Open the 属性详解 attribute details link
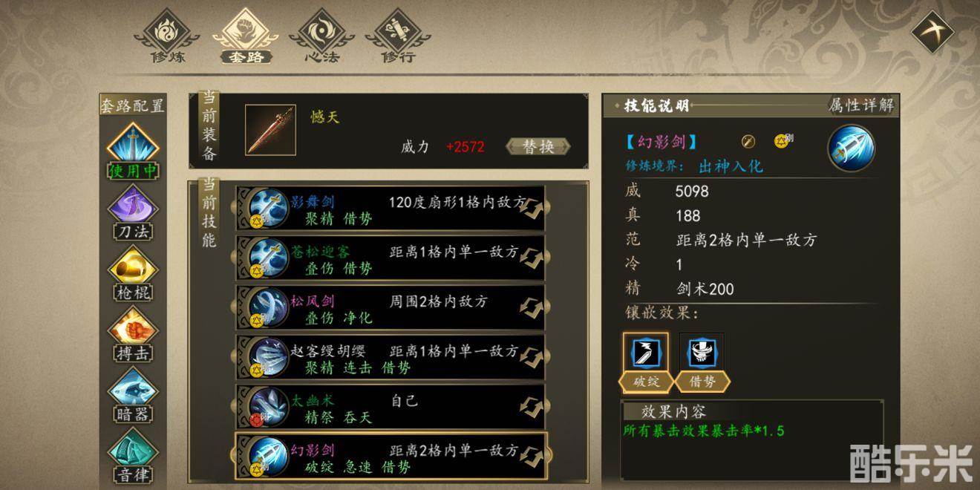This screenshot has height=490, width=980. 860,105
